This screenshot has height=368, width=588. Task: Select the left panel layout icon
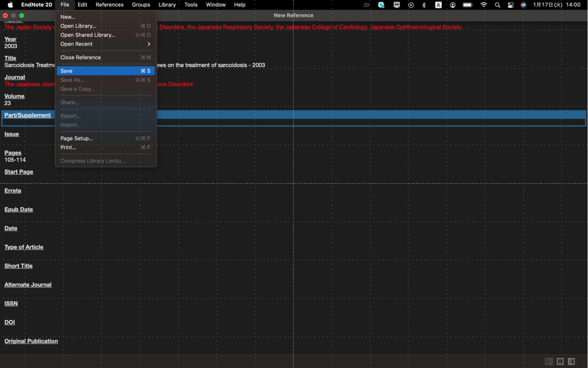(x=549, y=362)
